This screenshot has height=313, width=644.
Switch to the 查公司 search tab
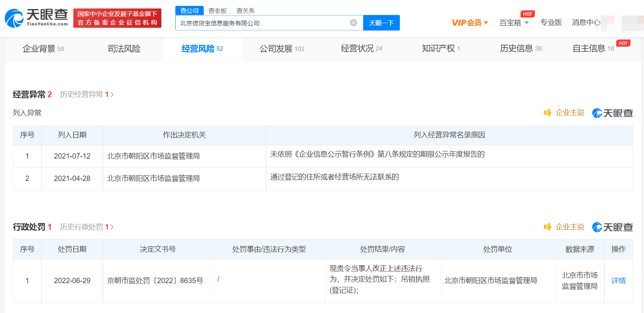coord(189,11)
